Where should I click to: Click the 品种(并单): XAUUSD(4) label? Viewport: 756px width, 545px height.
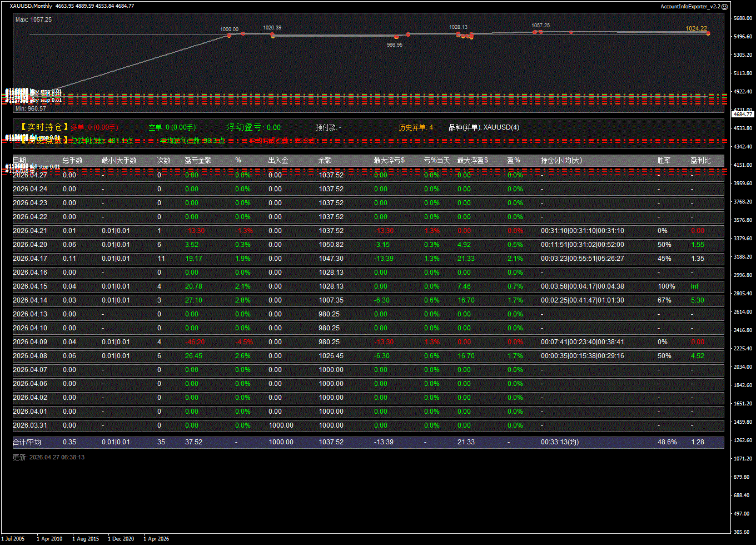click(484, 127)
